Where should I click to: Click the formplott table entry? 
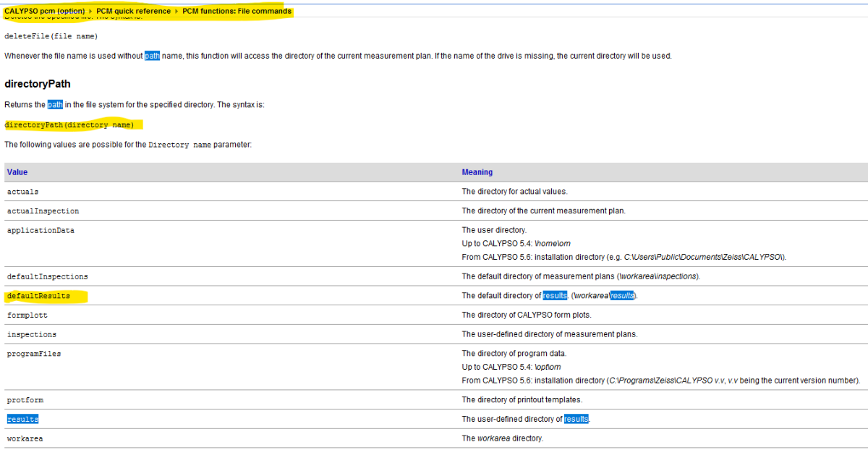(x=27, y=315)
